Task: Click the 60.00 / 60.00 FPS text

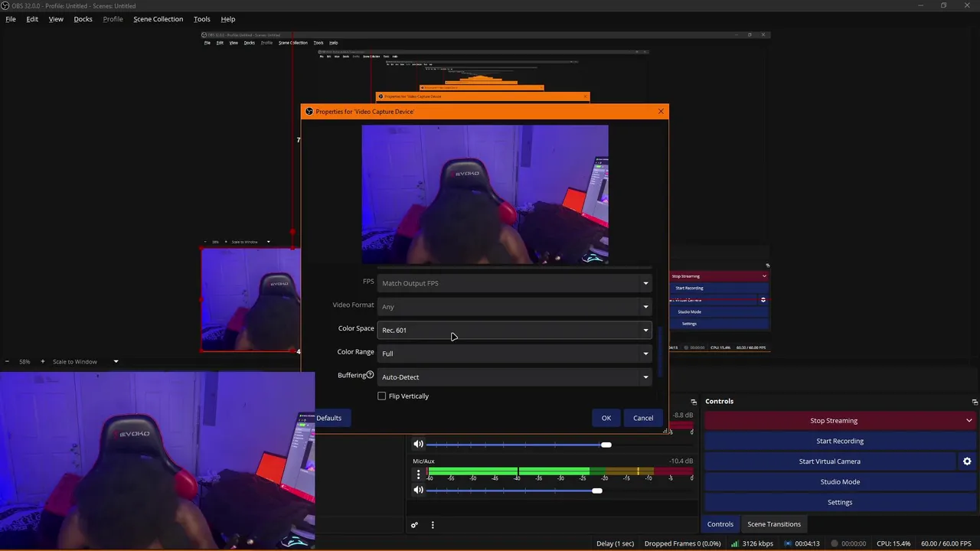Action: pyautogui.click(x=944, y=543)
